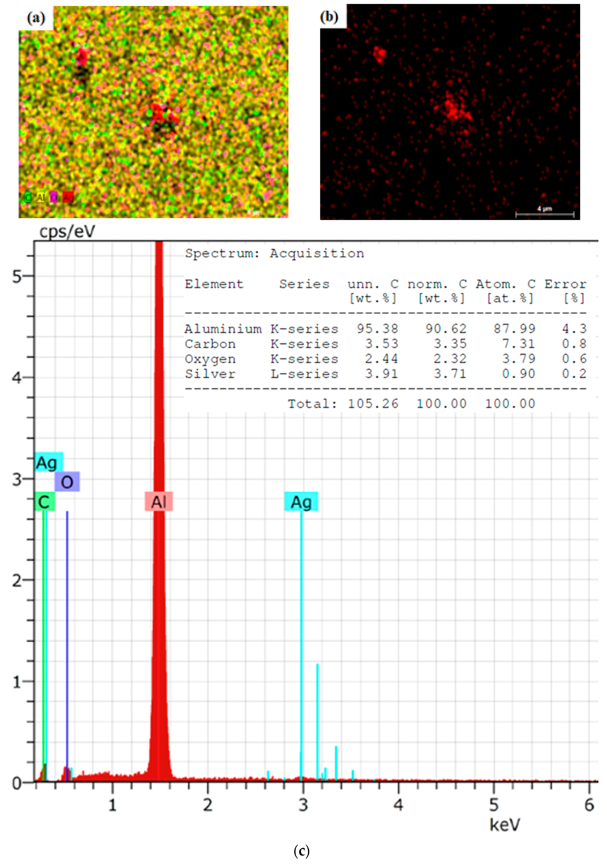Click the magenta O legend swatch in map (a)

pyautogui.click(x=54, y=197)
